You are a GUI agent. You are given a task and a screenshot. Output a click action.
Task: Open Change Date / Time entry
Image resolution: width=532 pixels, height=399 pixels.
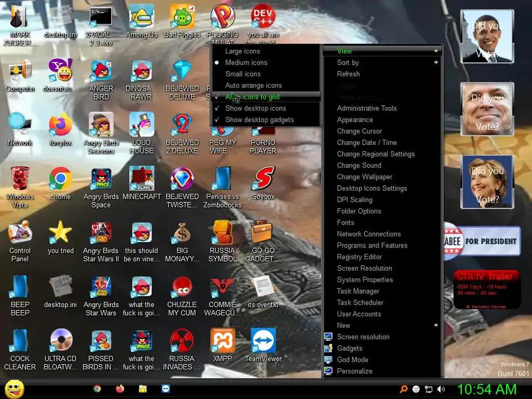pos(382,142)
